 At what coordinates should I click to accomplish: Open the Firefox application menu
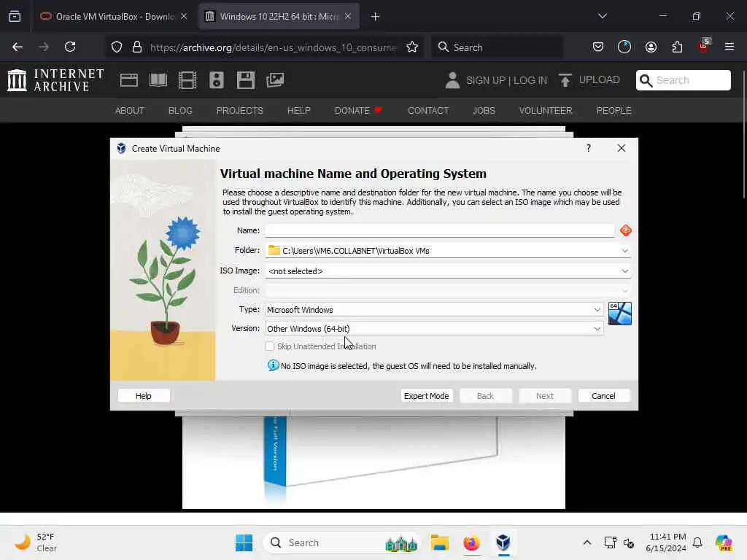[x=729, y=47]
